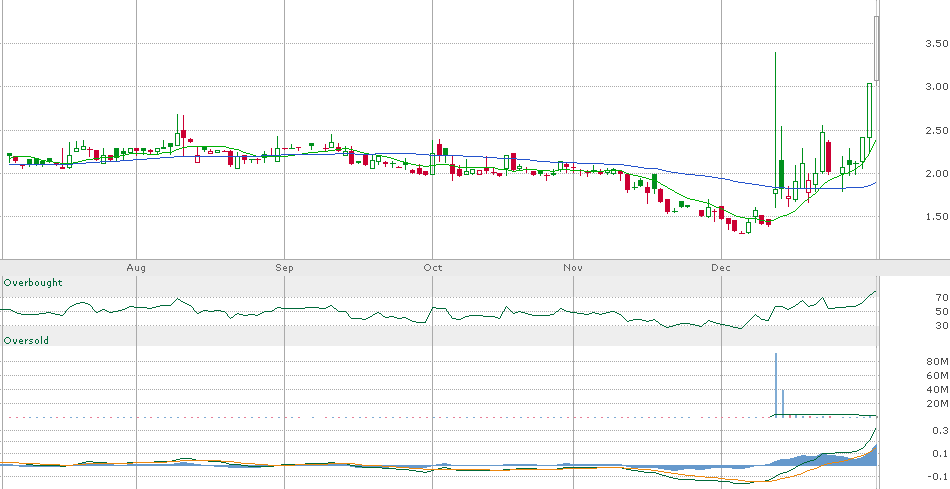Click the Oversold indicator label
Screen dimensions: 950x489
(x=26, y=341)
